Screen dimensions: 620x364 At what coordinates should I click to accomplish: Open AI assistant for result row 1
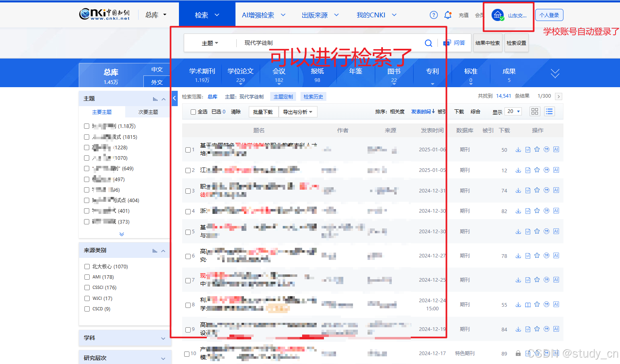[x=556, y=149]
